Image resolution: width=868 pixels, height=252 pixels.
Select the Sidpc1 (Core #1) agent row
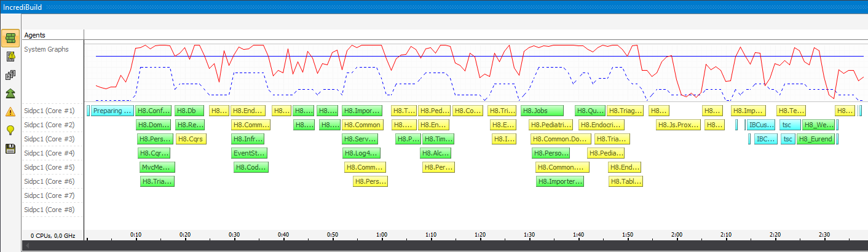coord(52,111)
